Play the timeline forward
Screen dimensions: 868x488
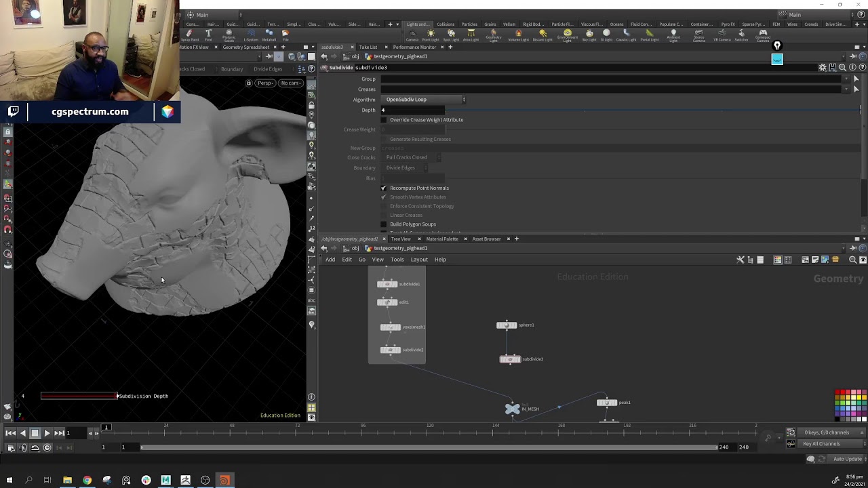(x=47, y=433)
